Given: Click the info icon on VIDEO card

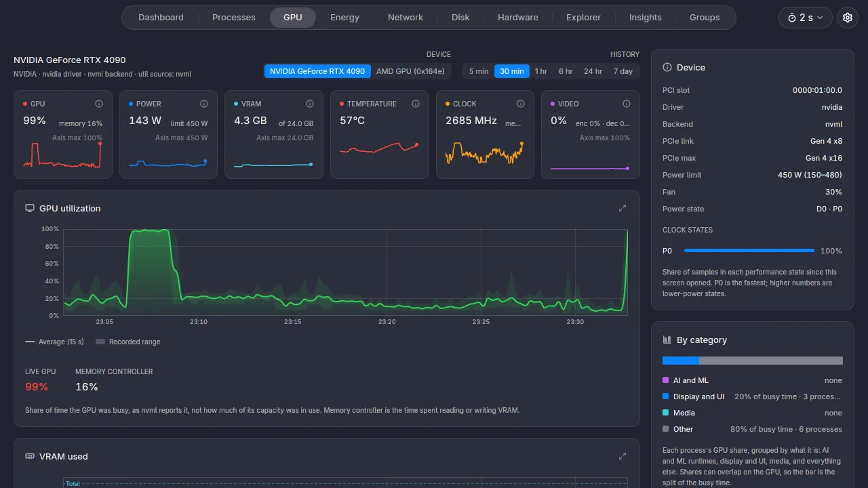Looking at the screenshot, I should [x=626, y=104].
